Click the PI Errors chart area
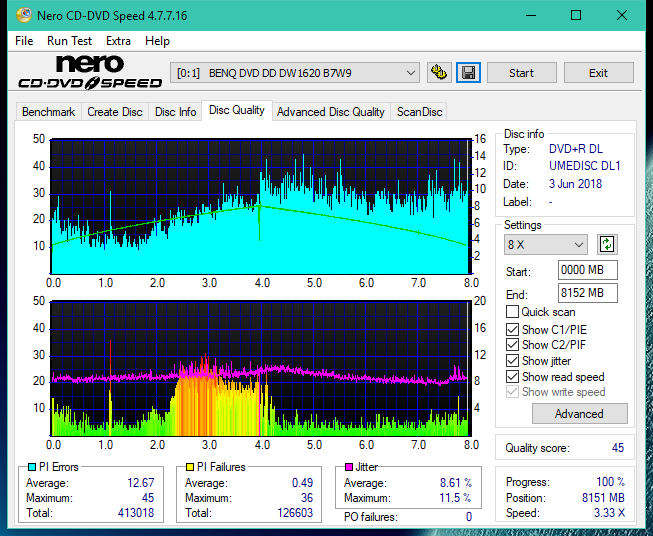The image size is (653, 536). (260, 206)
